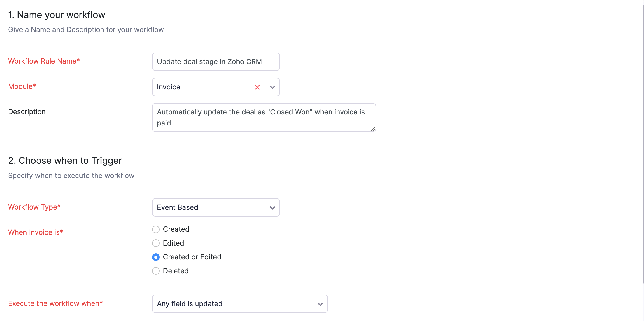
Task: Click the Module dropdown chevron arrow
Action: (272, 87)
